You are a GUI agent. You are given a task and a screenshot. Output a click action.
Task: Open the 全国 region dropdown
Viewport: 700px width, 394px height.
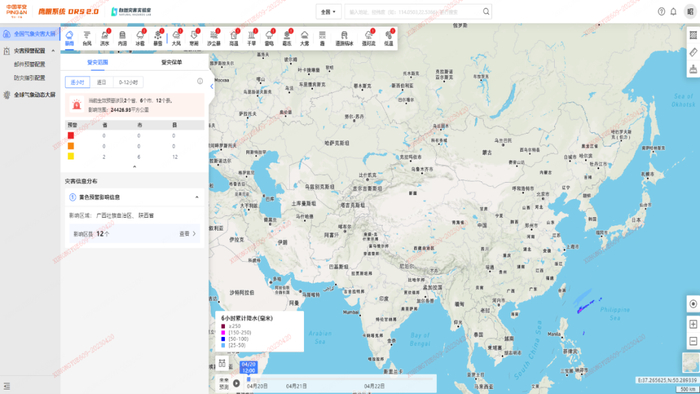(329, 12)
